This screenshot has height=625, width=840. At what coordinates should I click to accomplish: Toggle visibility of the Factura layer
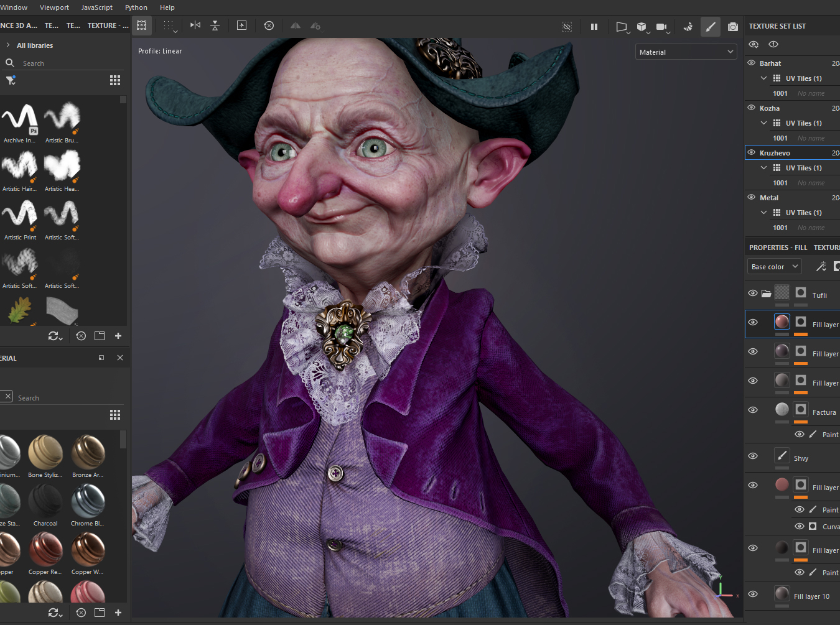point(753,410)
